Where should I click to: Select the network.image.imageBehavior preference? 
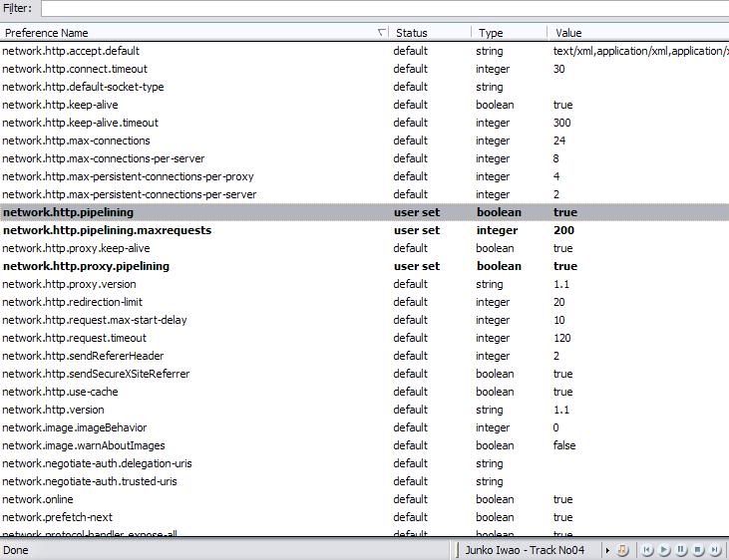(x=75, y=427)
